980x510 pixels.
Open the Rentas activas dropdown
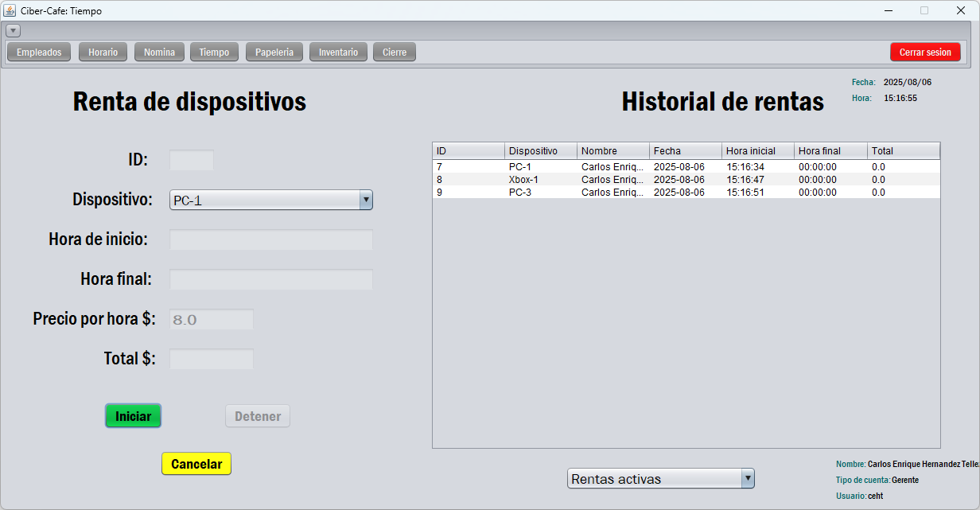click(x=661, y=479)
